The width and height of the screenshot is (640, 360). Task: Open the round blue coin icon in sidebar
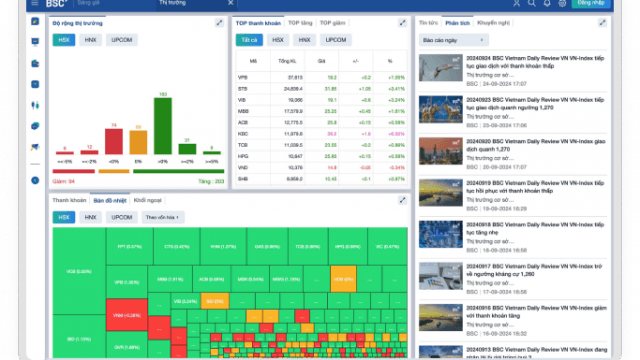point(35,180)
